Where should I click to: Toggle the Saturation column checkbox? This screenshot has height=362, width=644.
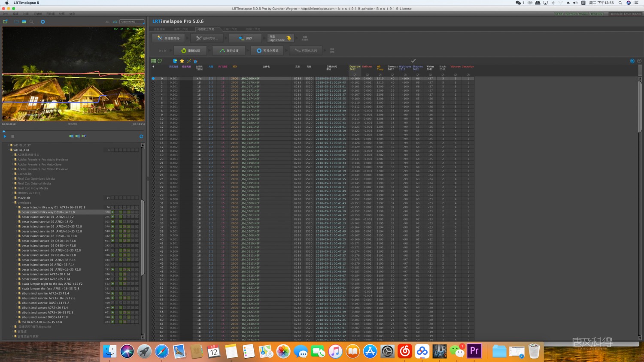point(468,75)
